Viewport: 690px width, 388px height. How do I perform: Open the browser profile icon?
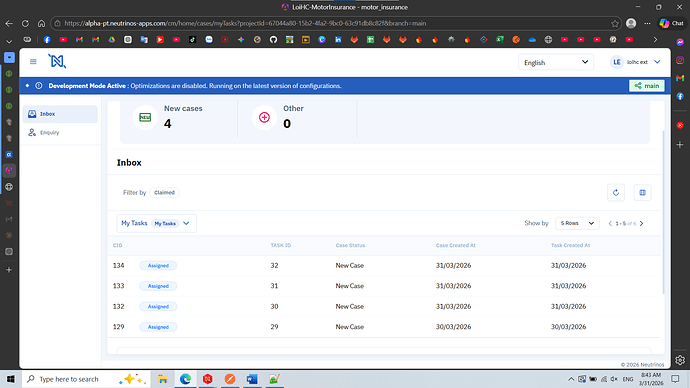(x=631, y=23)
